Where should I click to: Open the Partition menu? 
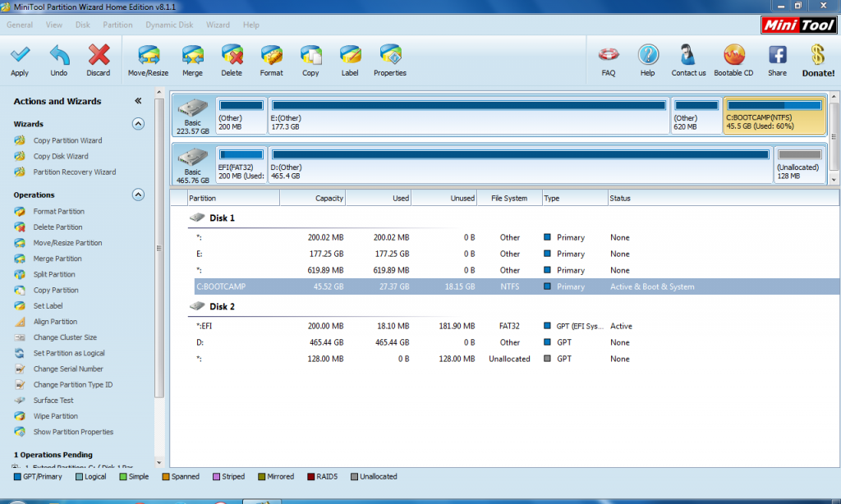point(117,25)
